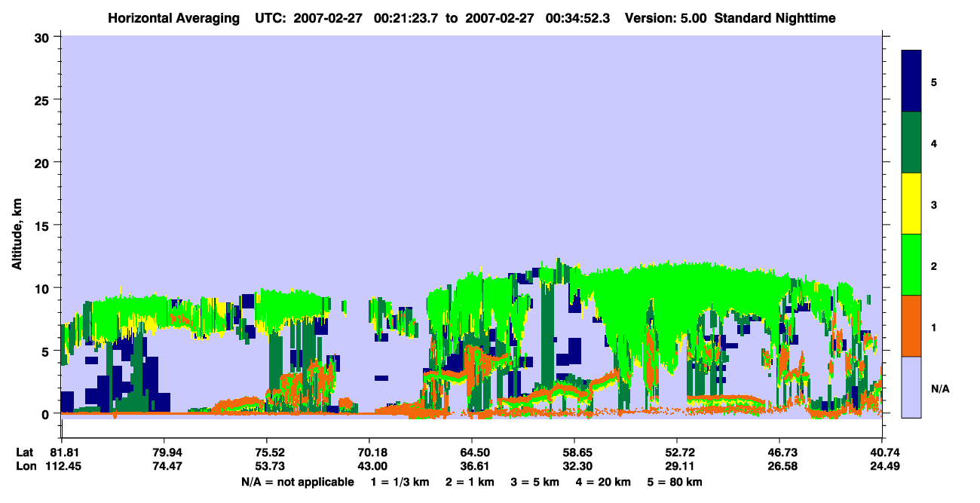Click the '5 = 80 km' legend entry
The width and height of the screenshot is (980, 503).
(675, 482)
